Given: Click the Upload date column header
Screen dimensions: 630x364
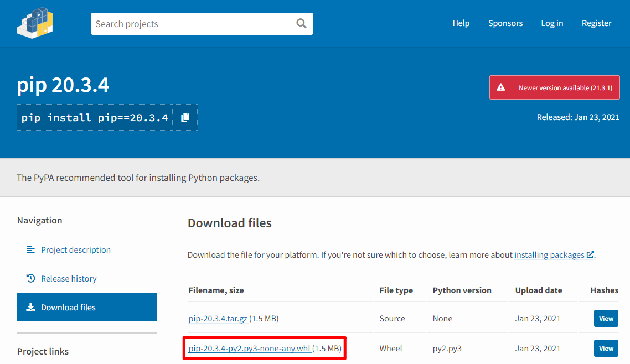Looking at the screenshot, I should pyautogui.click(x=539, y=290).
